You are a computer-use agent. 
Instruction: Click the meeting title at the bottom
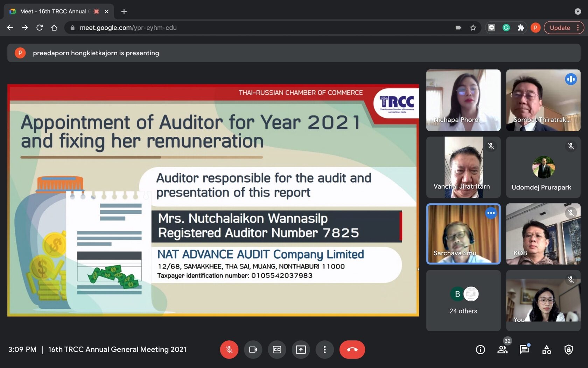click(117, 349)
